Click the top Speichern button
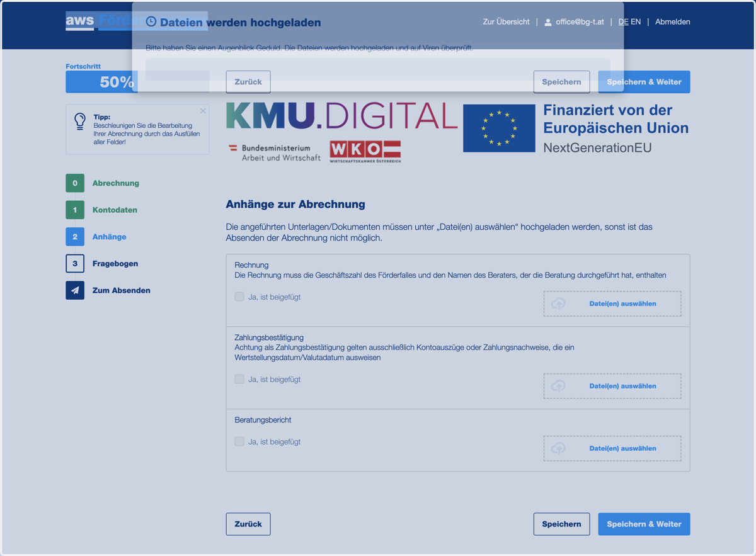756x556 pixels. tap(562, 82)
